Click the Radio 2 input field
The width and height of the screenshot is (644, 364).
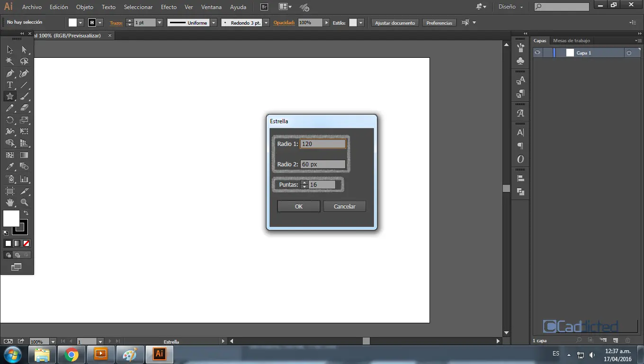tap(323, 164)
